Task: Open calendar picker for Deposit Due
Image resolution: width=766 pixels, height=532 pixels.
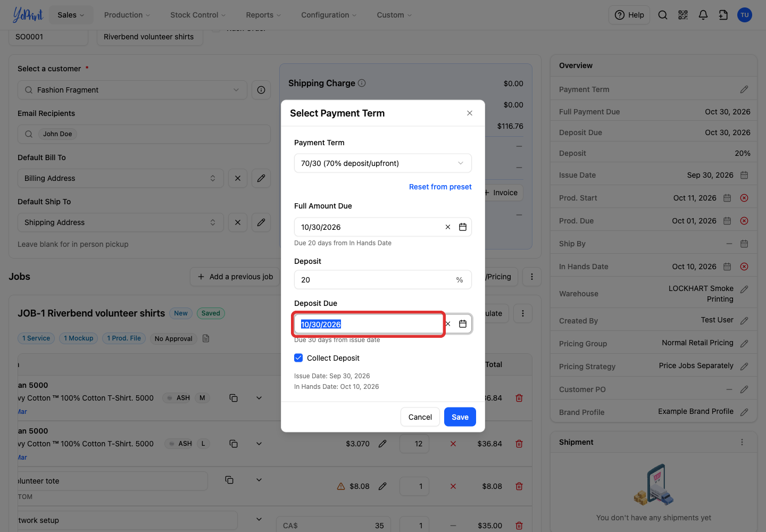Action: click(x=463, y=324)
